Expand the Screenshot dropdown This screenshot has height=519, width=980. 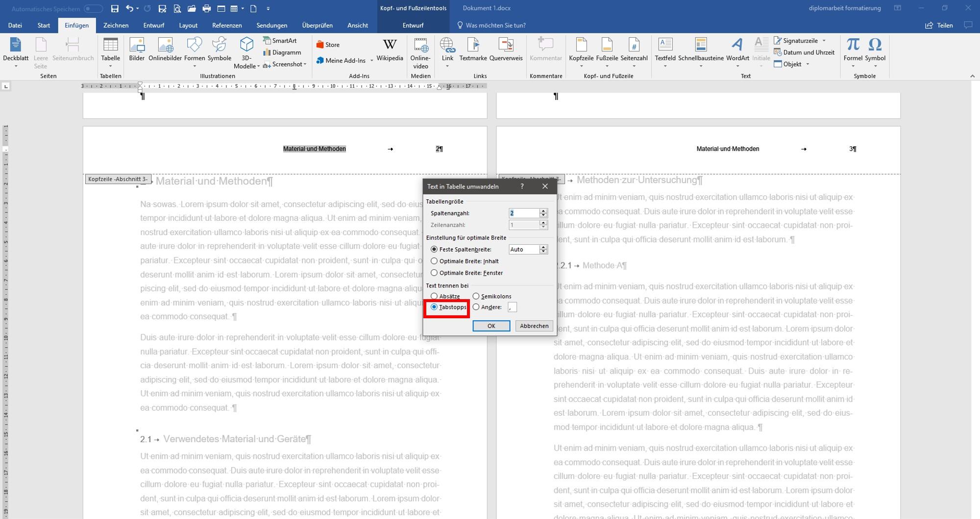(x=305, y=65)
